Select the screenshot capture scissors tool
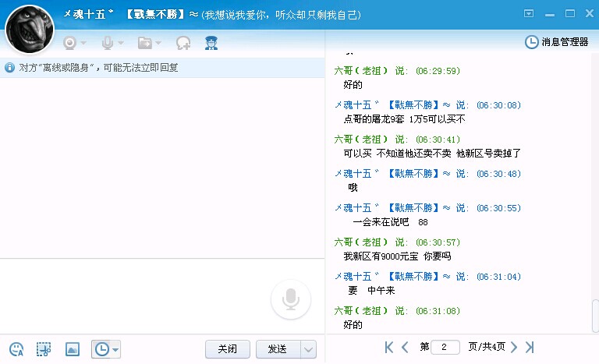 click(x=44, y=349)
